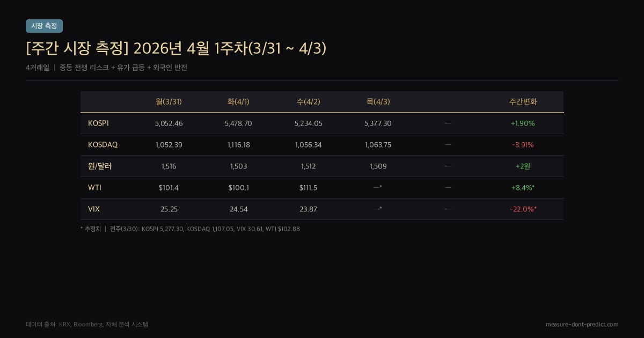Screen dimensions: 644x338
Task: Select the WTI row label
Action: [94, 188]
